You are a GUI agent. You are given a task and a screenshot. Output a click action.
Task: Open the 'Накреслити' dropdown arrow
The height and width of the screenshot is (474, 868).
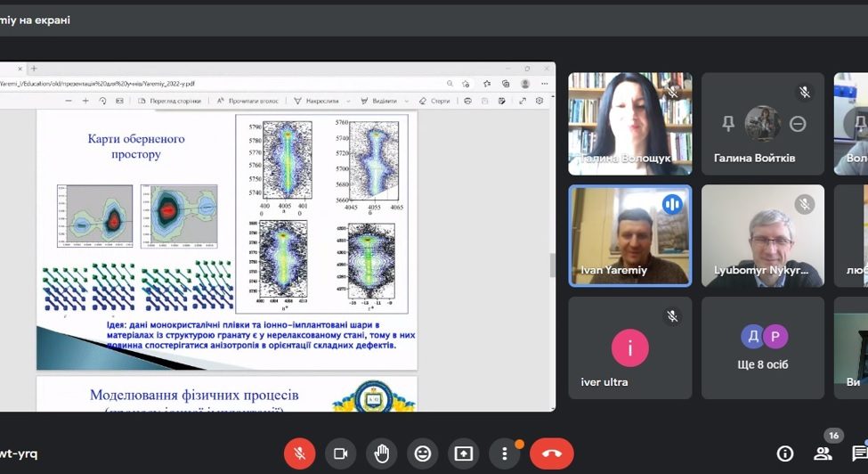point(349,102)
